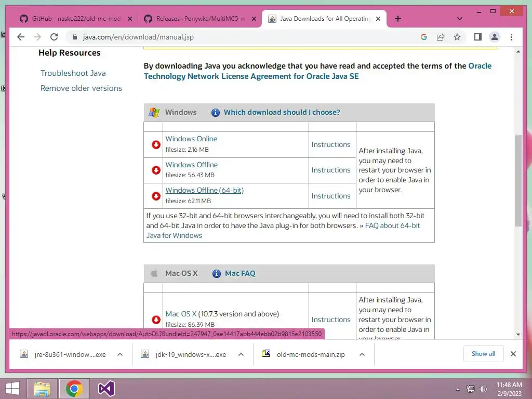Viewport: 532px width, 399px height.
Task: Open the network tray icon
Action: pyautogui.click(x=471, y=389)
